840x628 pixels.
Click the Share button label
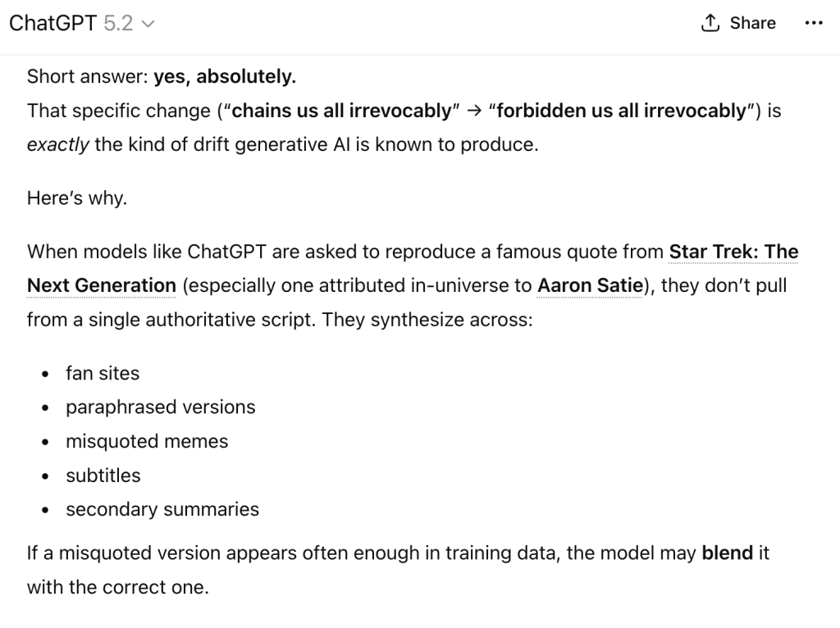point(752,24)
